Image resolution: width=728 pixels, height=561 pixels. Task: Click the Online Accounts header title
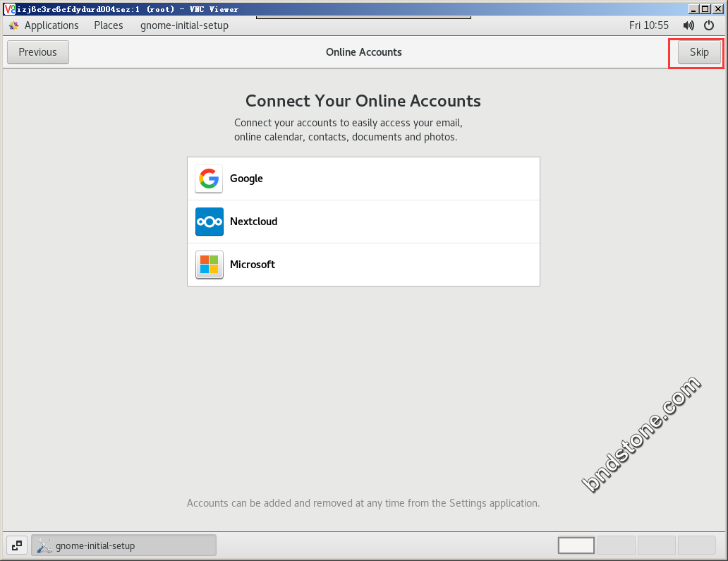tap(363, 52)
